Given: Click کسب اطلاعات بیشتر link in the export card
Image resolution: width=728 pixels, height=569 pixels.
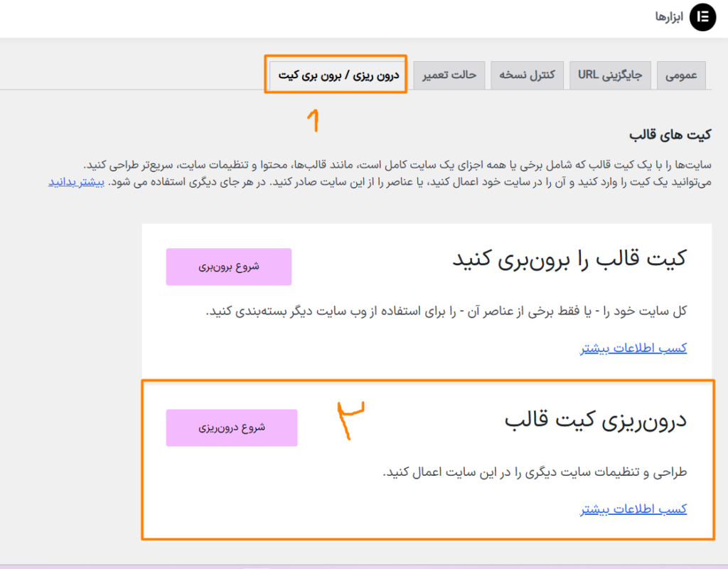Looking at the screenshot, I should tap(635, 348).
